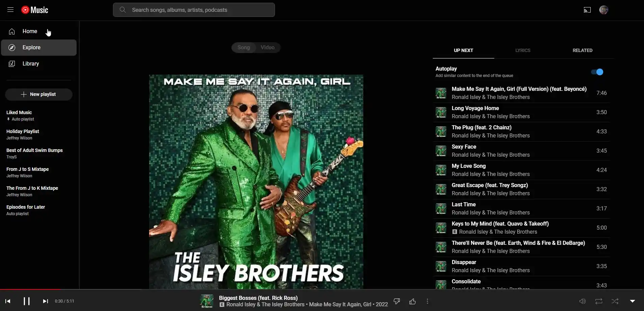Open the Holiday Playlist in sidebar
This screenshot has width=644, height=311.
(23, 131)
